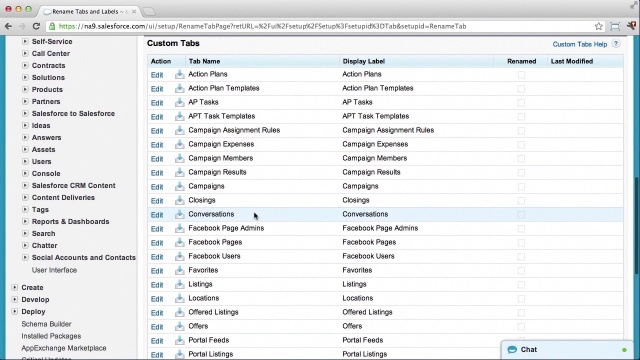640x360 pixels.
Task: Click the icon beside Facebook Pages
Action: pyautogui.click(x=180, y=242)
